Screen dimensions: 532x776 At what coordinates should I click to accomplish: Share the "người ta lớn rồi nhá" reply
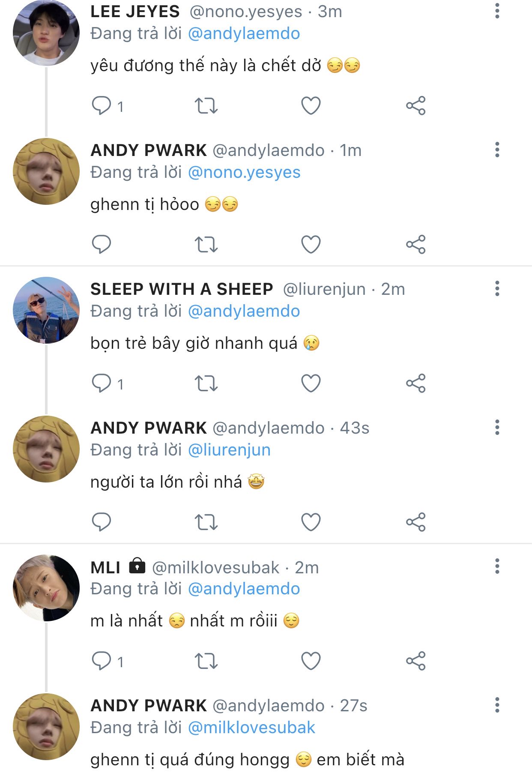tap(415, 522)
